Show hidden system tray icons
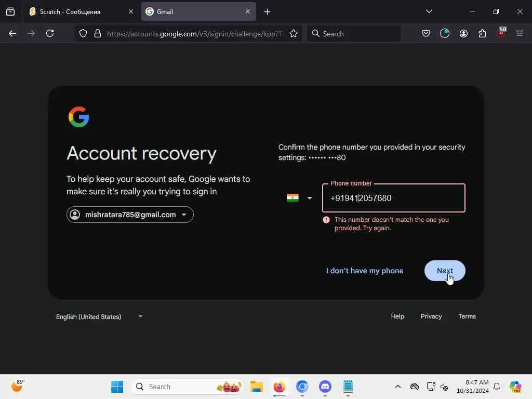This screenshot has width=532, height=399. 398,387
